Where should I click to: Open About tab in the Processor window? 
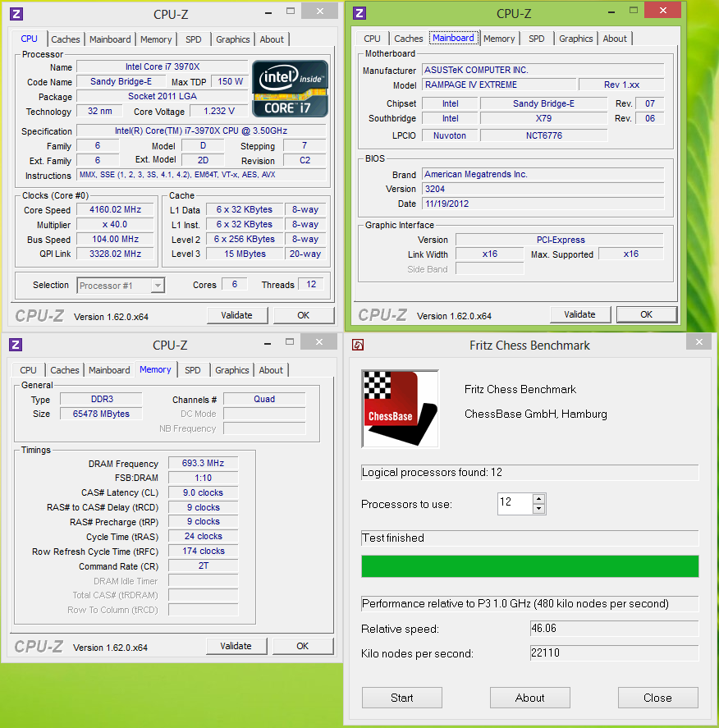[x=272, y=39]
